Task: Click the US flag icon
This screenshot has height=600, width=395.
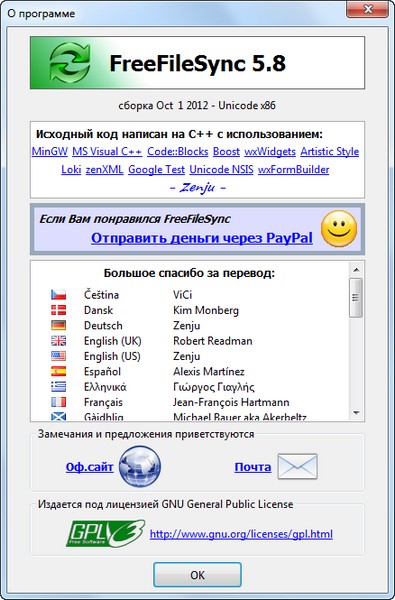Action: [x=59, y=356]
